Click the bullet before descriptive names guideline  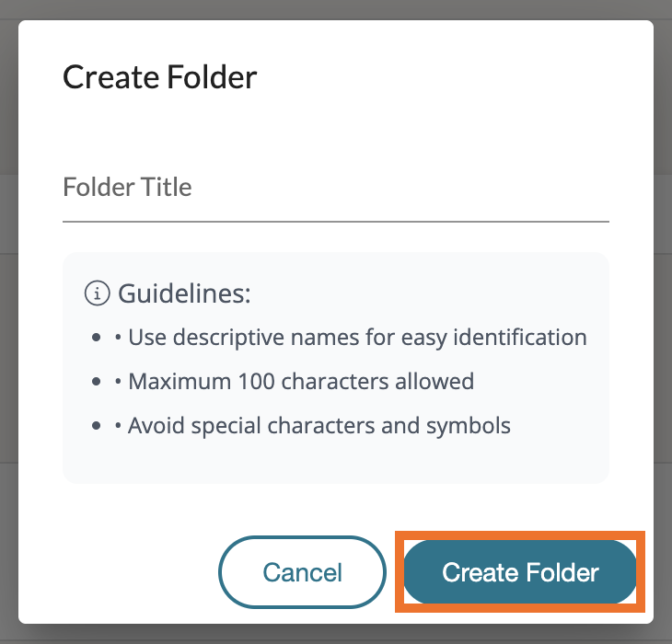click(97, 338)
